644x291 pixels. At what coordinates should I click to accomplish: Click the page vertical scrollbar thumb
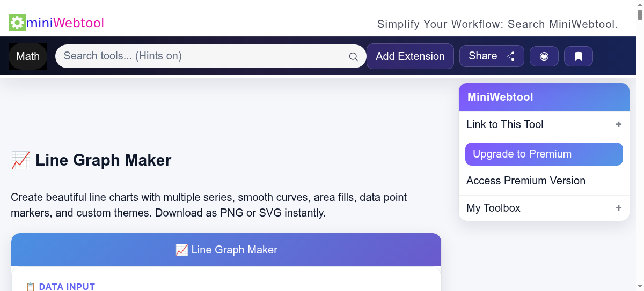(x=640, y=11)
